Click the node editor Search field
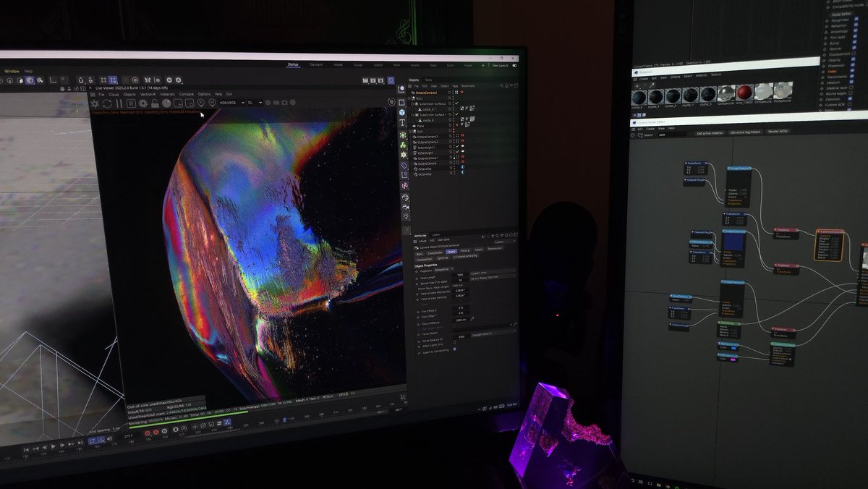This screenshot has width=868, height=489. pyautogui.click(x=672, y=135)
